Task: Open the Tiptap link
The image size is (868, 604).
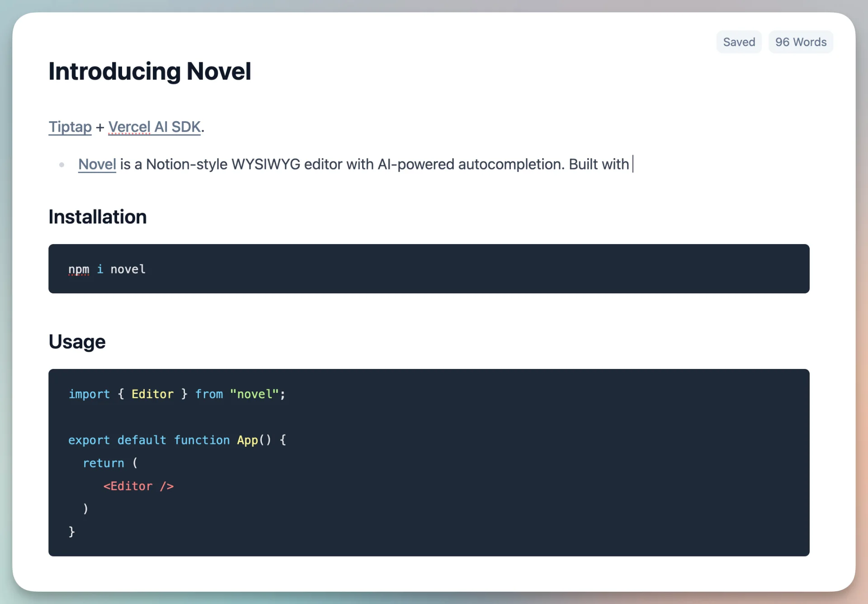Action: 70,127
